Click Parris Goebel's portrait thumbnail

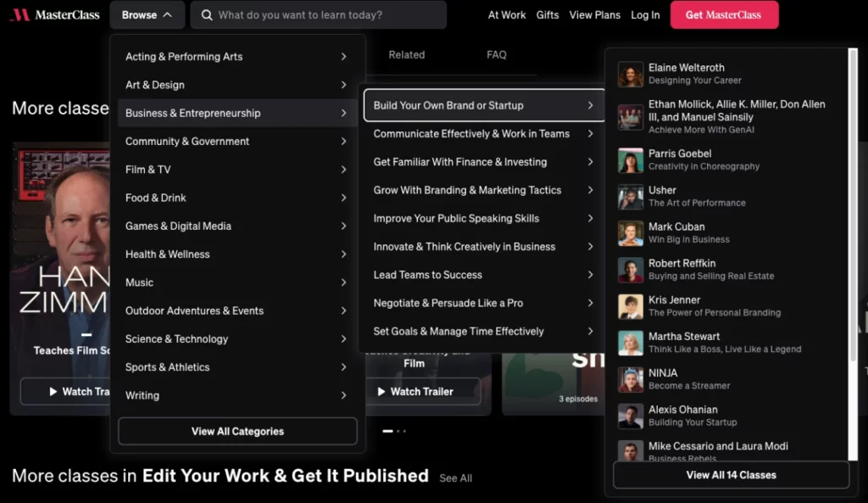click(631, 160)
